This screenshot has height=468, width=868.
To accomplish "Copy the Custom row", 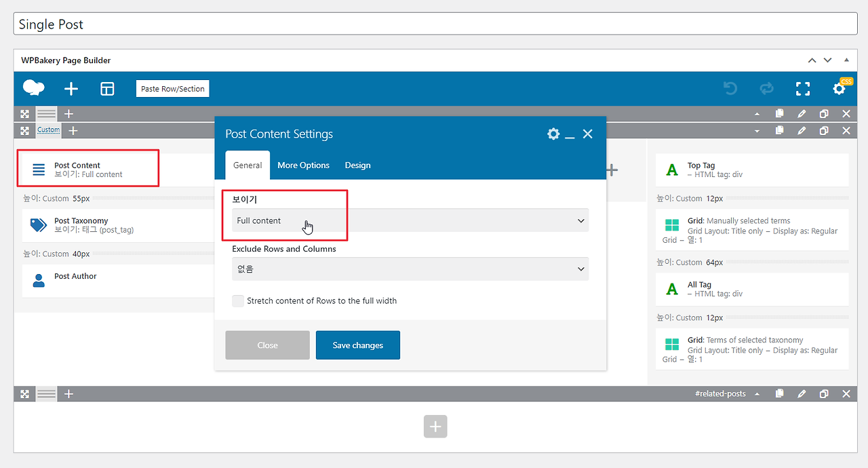I will [780, 130].
